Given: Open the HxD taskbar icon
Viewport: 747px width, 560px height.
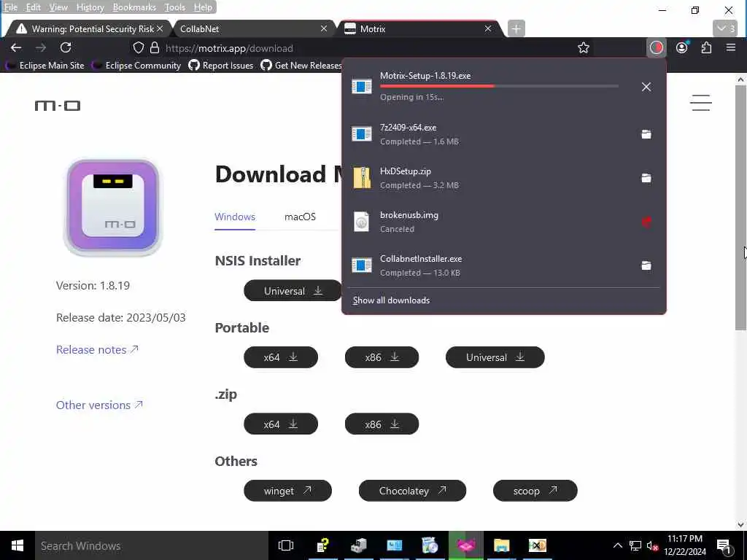Looking at the screenshot, I should tap(538, 545).
